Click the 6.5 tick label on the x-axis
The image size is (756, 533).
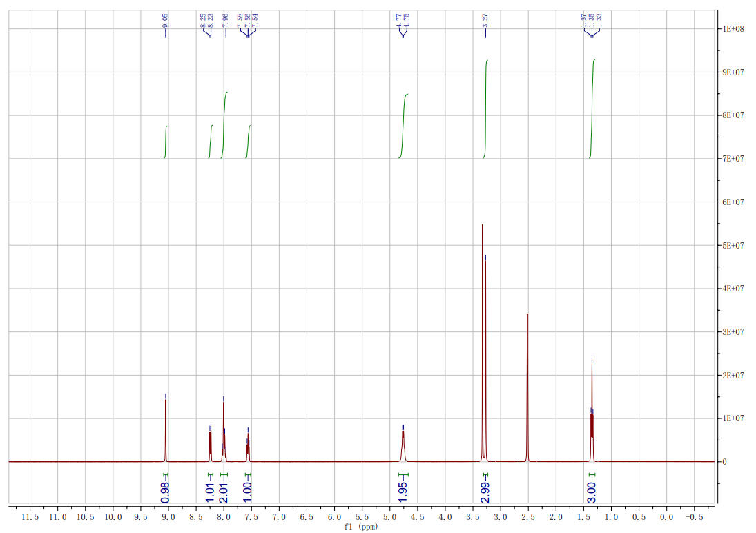click(307, 517)
